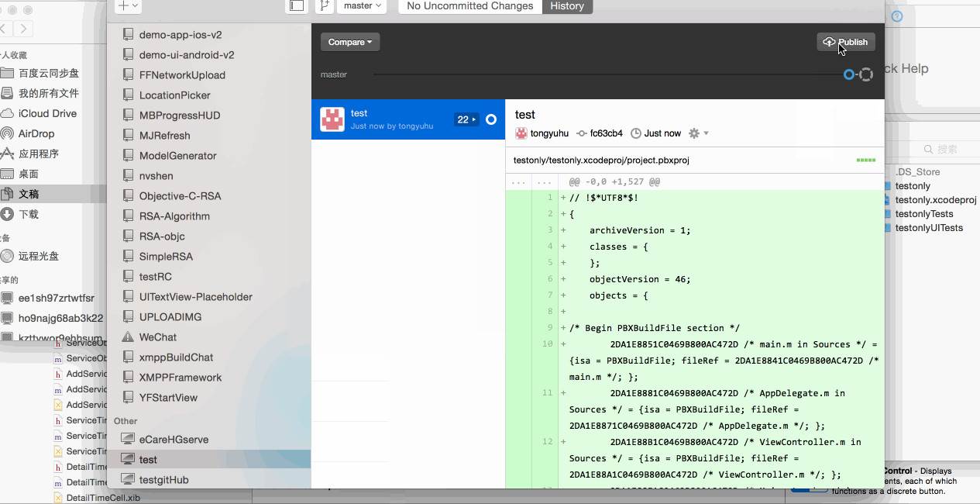Click the hollow circle marker on test commit row
The height and width of the screenshot is (504, 980).
pos(490,119)
